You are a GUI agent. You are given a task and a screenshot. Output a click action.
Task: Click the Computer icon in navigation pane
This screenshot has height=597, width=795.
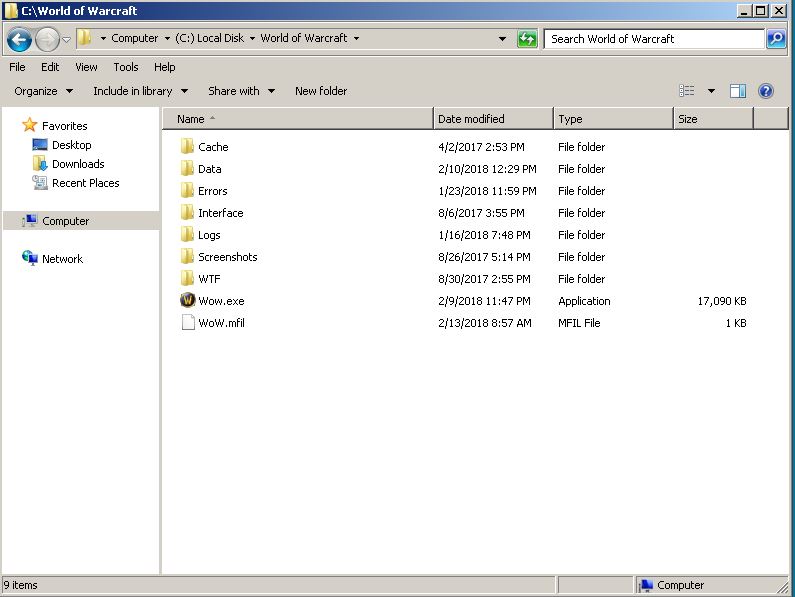click(x=30, y=221)
